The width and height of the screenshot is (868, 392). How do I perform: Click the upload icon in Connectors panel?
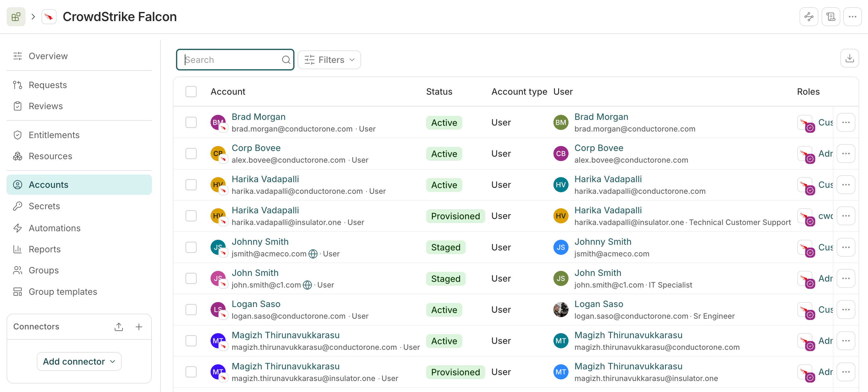click(118, 327)
